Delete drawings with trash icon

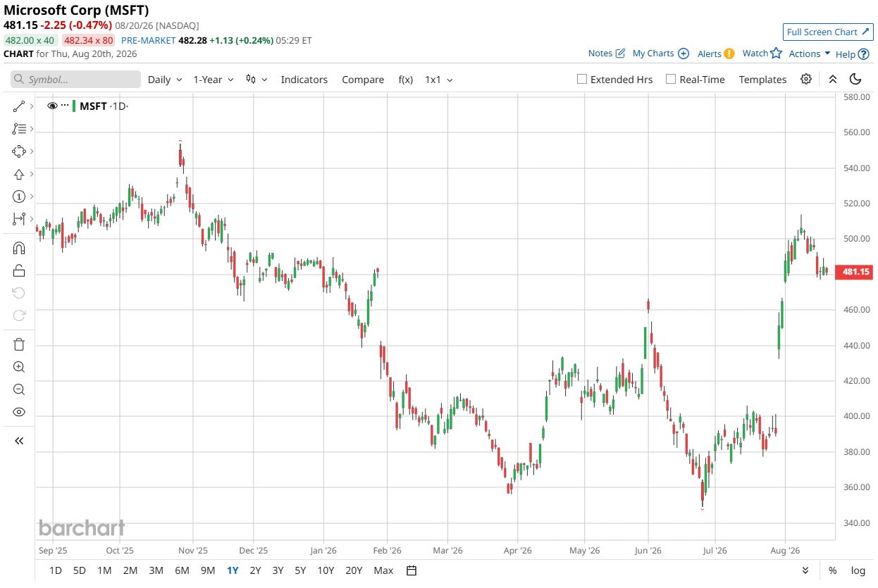pyautogui.click(x=19, y=344)
